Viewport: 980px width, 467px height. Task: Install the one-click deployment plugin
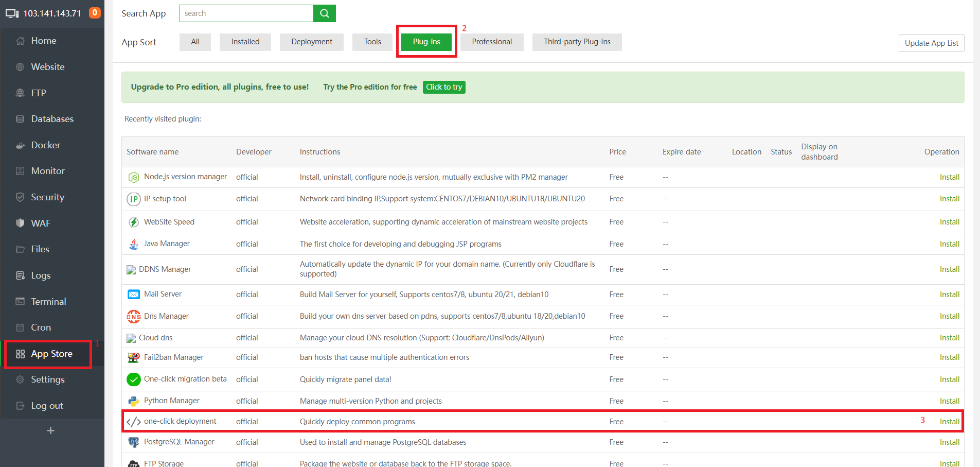[949, 422]
